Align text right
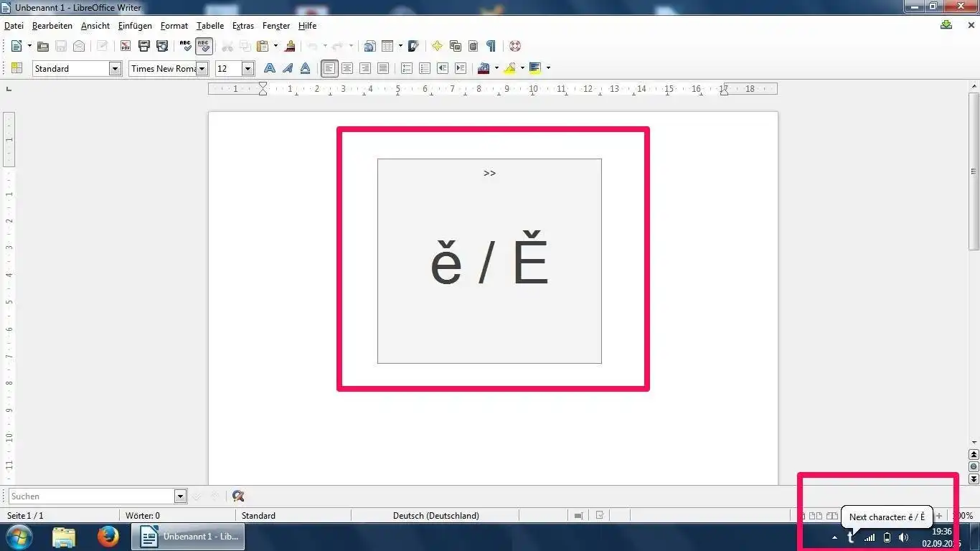Image resolution: width=980 pixels, height=551 pixels. [x=365, y=68]
